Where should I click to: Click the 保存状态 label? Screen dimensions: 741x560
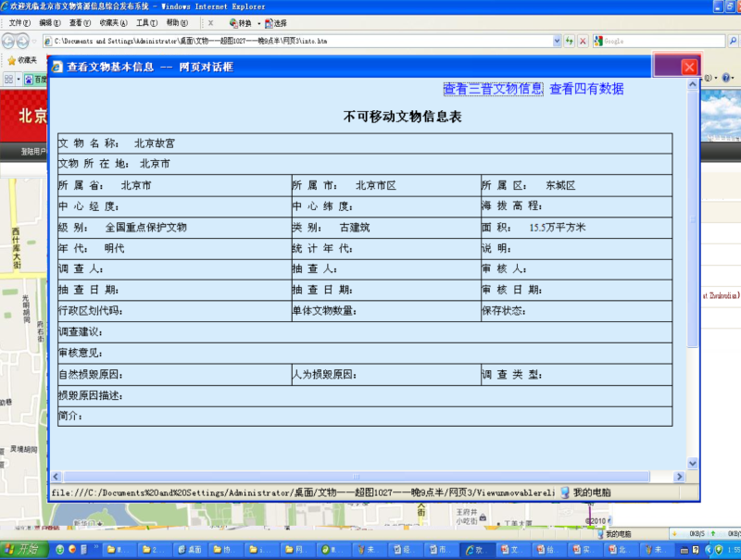click(503, 311)
